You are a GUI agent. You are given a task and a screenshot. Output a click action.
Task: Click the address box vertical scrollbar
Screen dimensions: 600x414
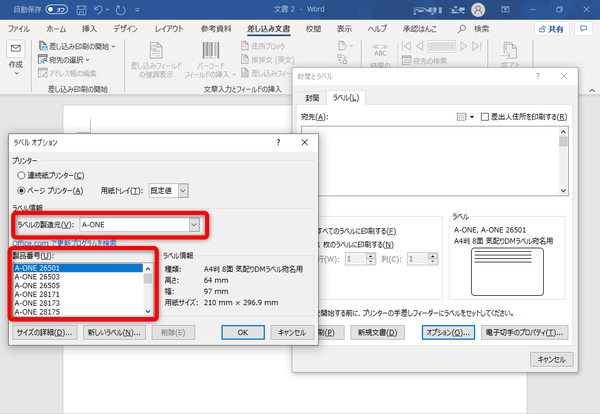coord(563,161)
